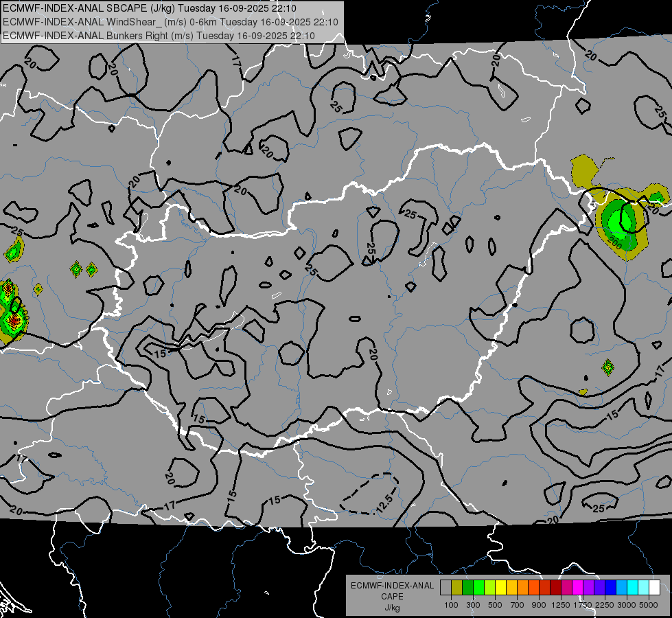Select the WindShear_ 0-6km title line

170,22
